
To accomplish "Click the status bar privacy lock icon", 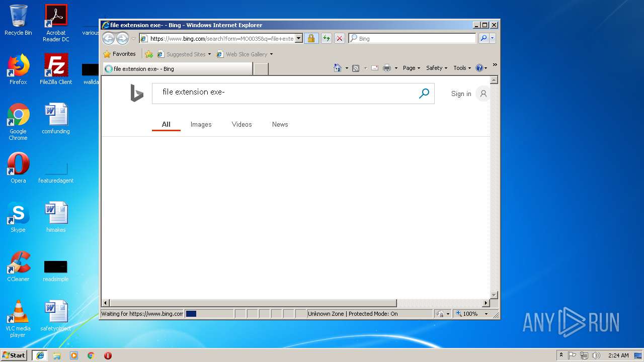I will (x=441, y=314).
